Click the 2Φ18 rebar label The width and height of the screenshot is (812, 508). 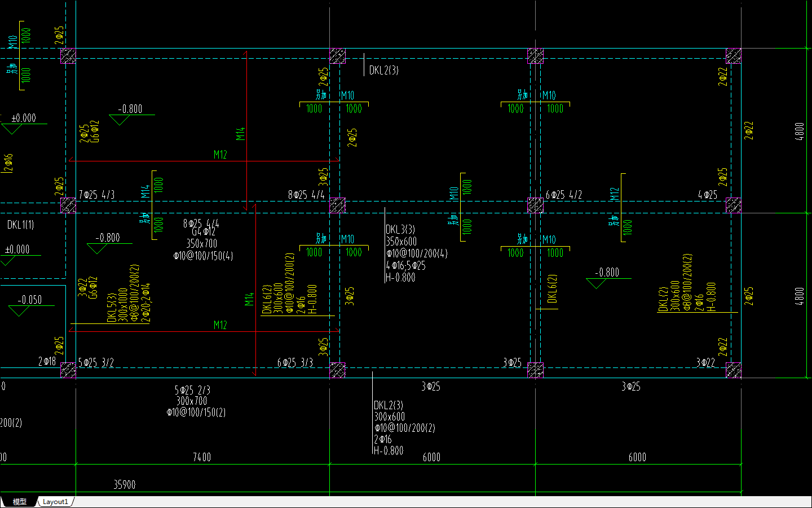47,361
